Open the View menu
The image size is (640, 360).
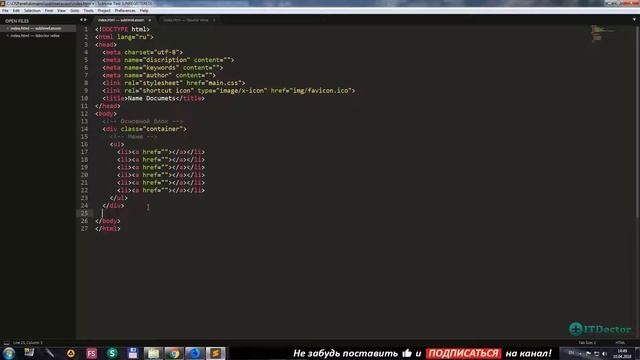[x=61, y=11]
